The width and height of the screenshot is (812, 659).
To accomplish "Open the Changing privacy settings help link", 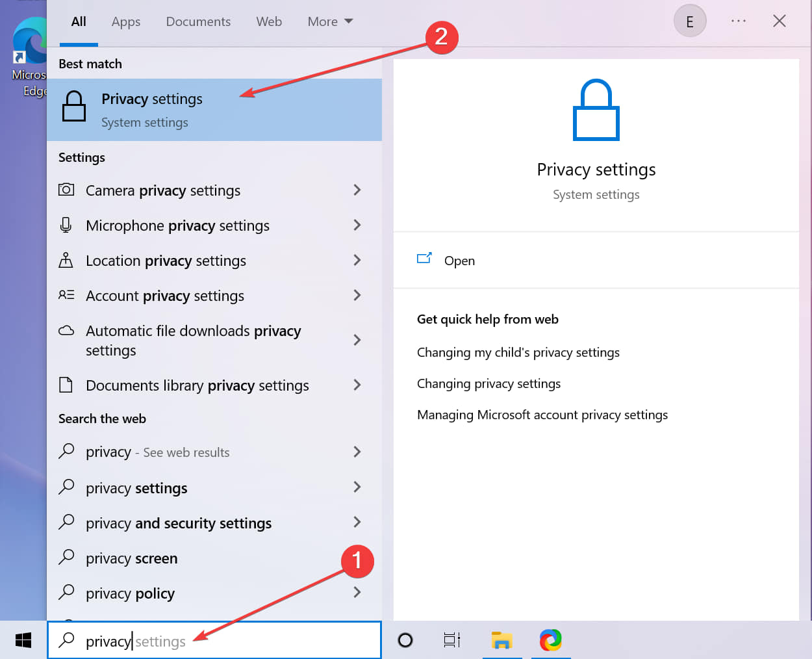I will 488,383.
